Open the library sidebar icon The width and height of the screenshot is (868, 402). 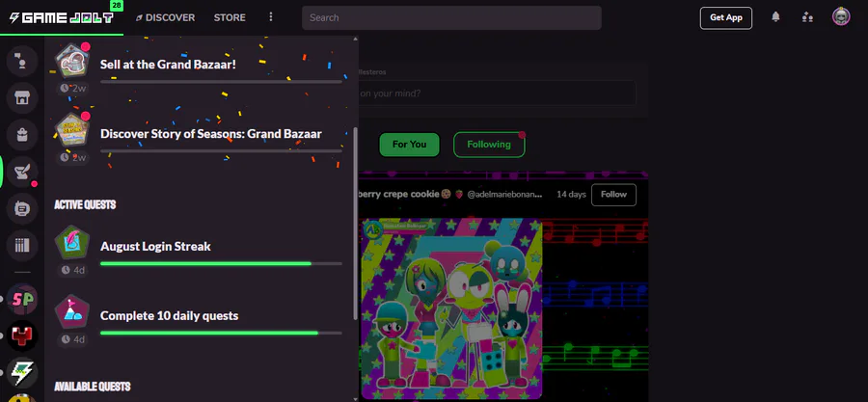pyautogui.click(x=22, y=245)
